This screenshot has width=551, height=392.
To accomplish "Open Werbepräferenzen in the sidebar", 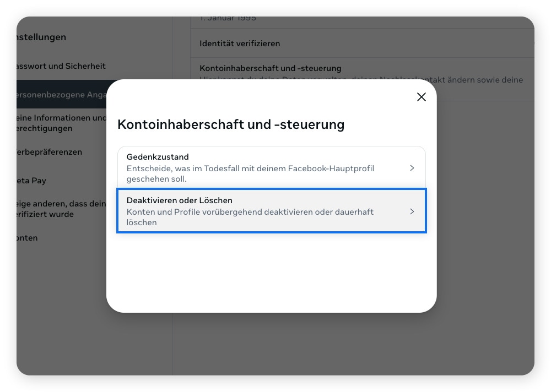I will (49, 152).
